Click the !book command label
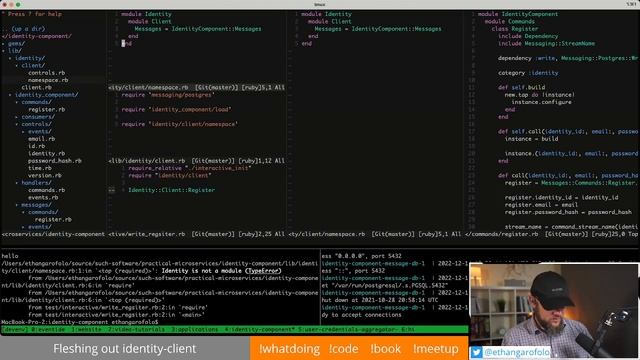This screenshot has width=640, height=360. [x=386, y=349]
